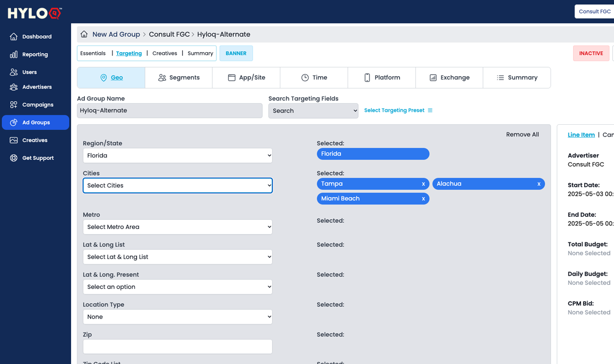Image resolution: width=614 pixels, height=364 pixels.
Task: Click the HYLOQ logo
Action: [x=35, y=13]
